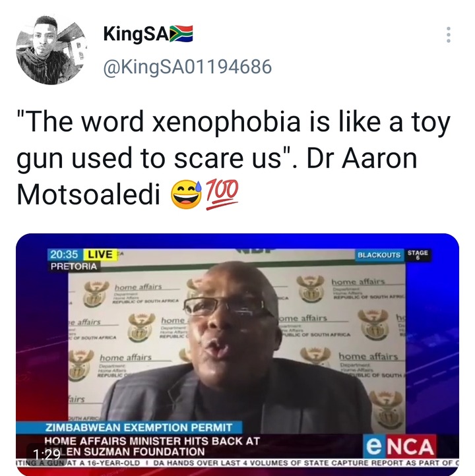Click the scrolling news ticker
Screen dimensions: 475x476
coord(237,463)
